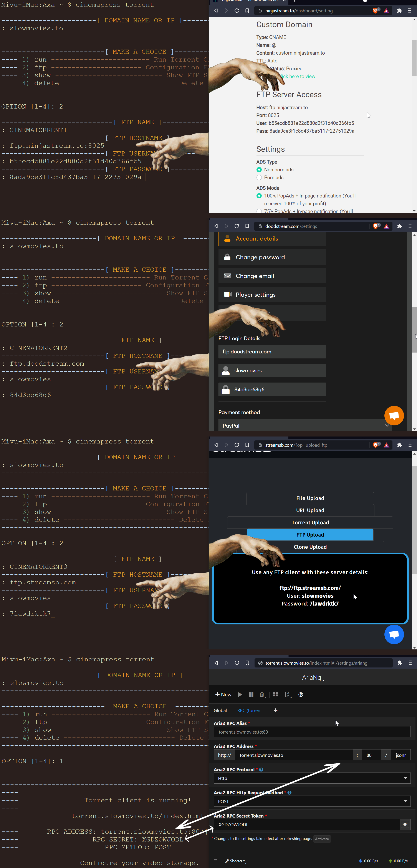Click FTP Upload button on StreamSB
Viewport: 417px width, 868px height.
coord(310,535)
